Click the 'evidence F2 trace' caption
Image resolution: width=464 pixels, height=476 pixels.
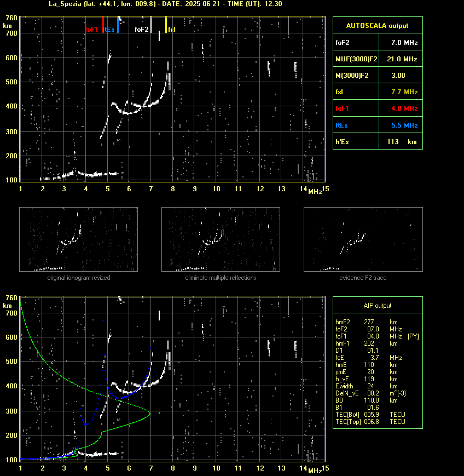pos(363,278)
